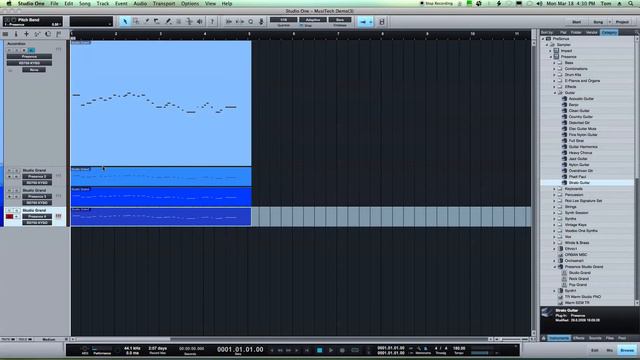Click the volume icon in the macOS menu bar
The image size is (640, 360).
[x=539, y=4]
